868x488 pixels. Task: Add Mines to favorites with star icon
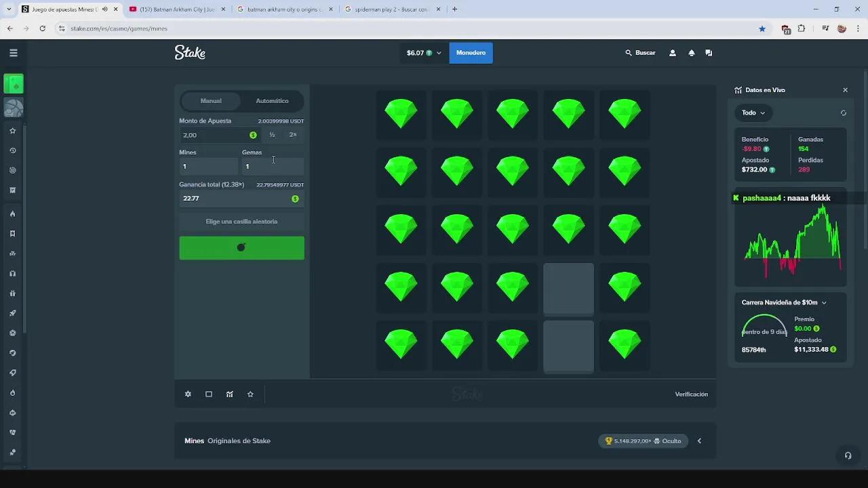[250, 394]
